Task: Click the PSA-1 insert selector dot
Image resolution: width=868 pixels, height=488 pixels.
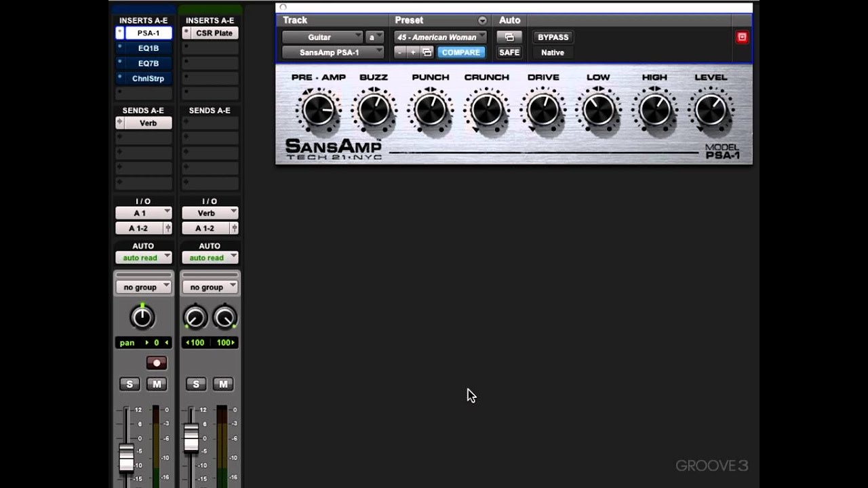Action: pos(120,33)
